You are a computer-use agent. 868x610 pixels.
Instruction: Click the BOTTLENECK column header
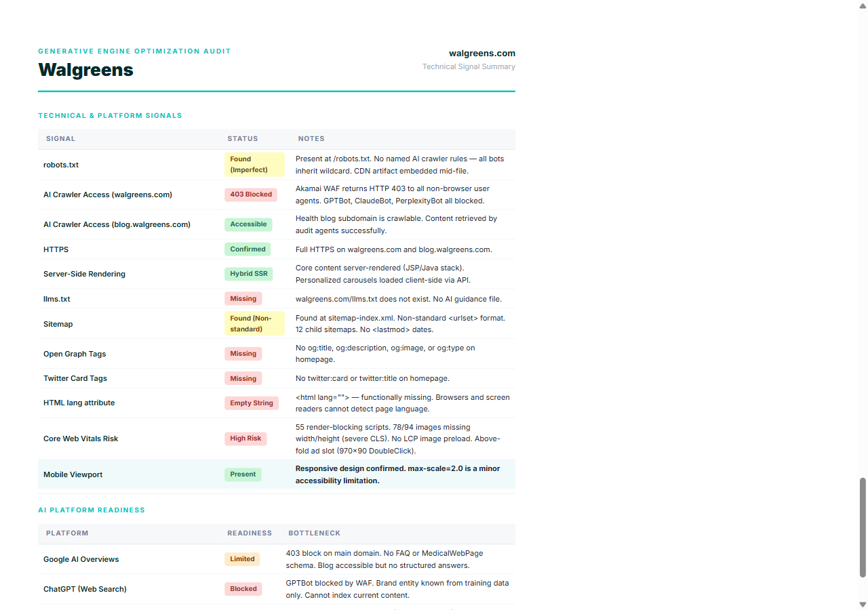click(x=314, y=533)
